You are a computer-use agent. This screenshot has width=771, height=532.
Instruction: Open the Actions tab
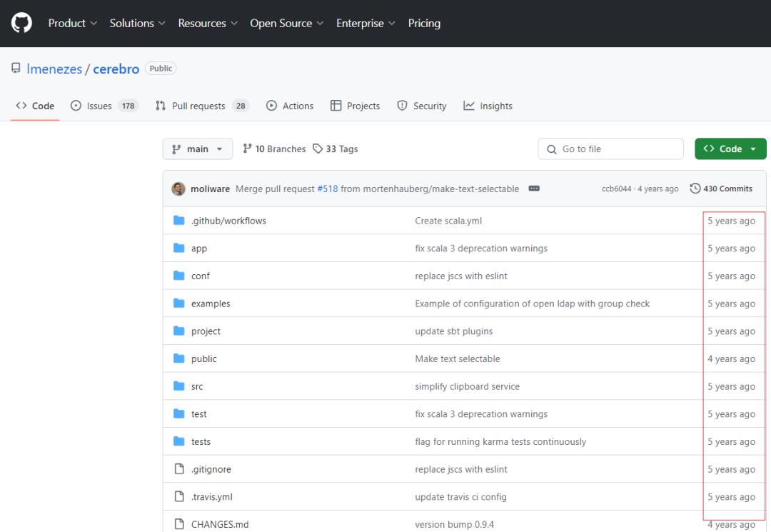click(x=290, y=106)
